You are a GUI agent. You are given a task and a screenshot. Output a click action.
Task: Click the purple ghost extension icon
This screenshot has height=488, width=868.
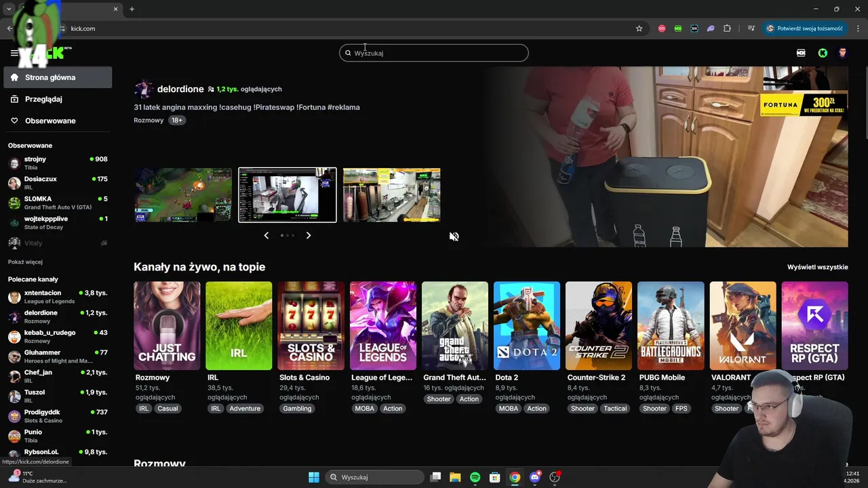coord(711,28)
